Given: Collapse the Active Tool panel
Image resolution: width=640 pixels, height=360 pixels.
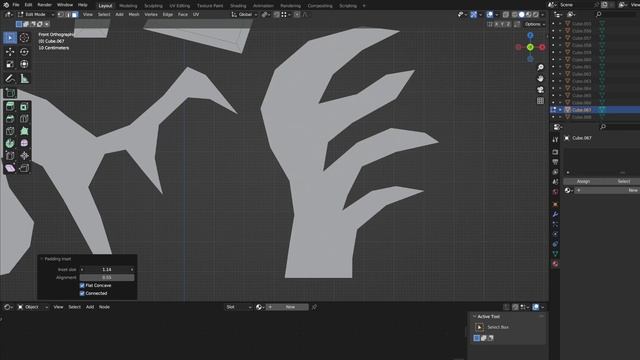Looking at the screenshot, I should (474, 316).
